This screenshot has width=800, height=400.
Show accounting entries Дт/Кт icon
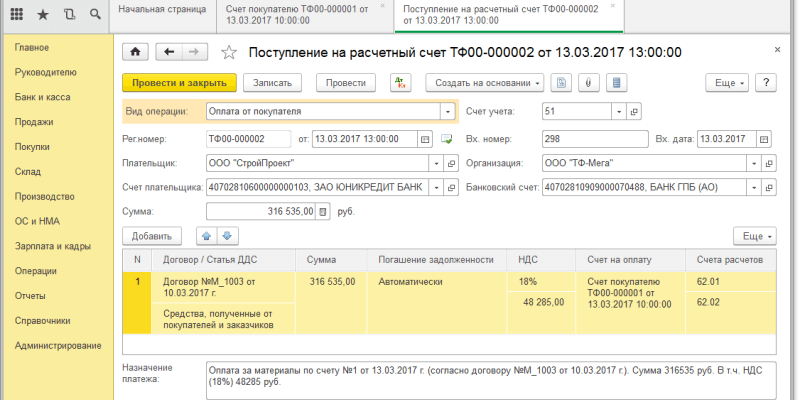[x=401, y=83]
